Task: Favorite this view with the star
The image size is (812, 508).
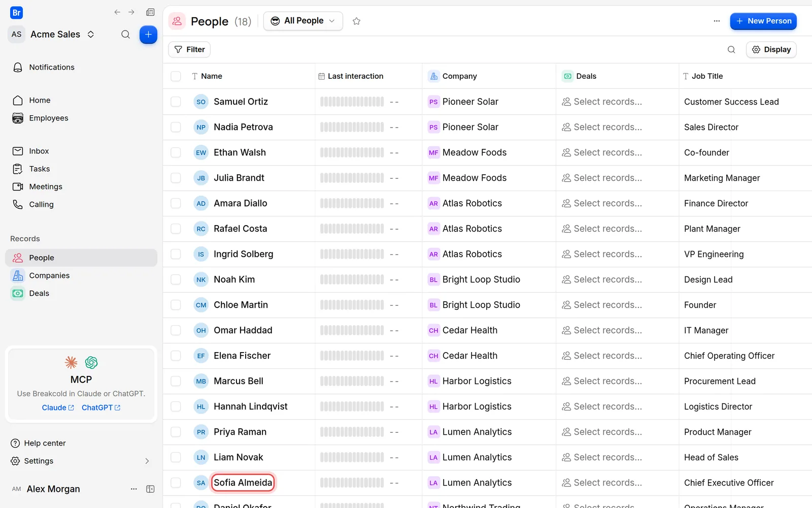Action: [x=356, y=21]
